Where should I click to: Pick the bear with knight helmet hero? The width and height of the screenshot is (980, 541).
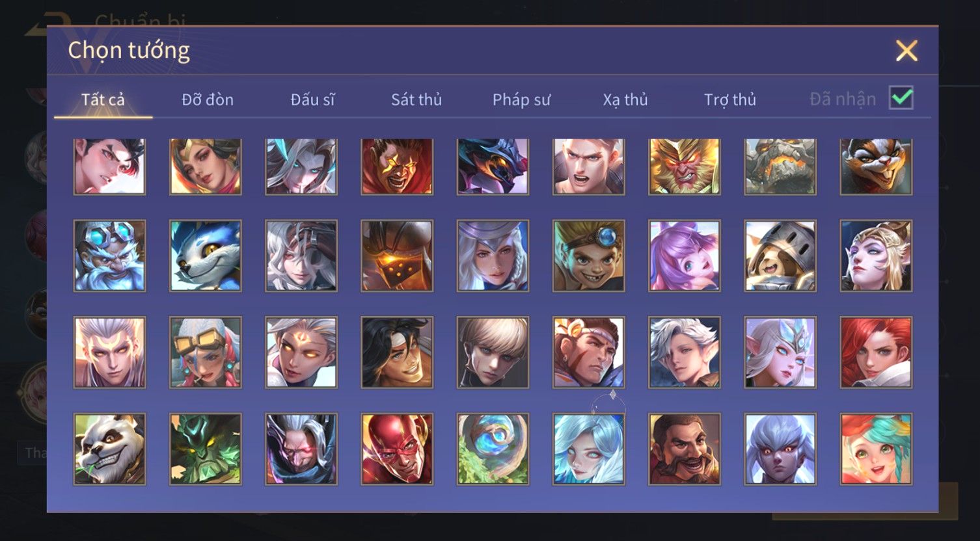click(x=780, y=256)
